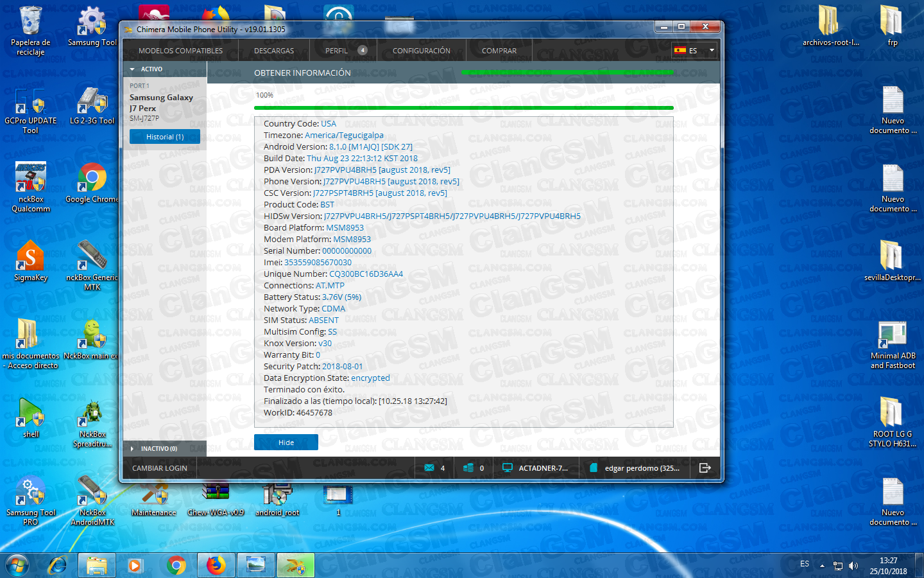Go to CONFIGURACIÓN tab
This screenshot has height=578, width=924.
point(422,51)
